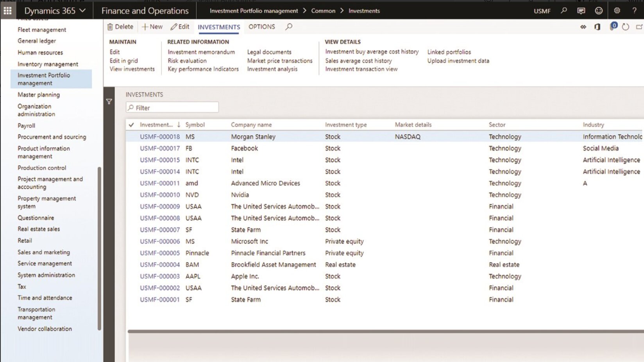Sort by the Investment column header arrow
The image size is (644, 362).
click(179, 125)
